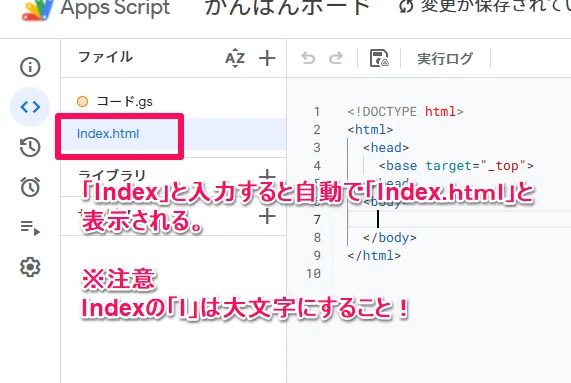The height and width of the screenshot is (383, 571).
Task: Select the Index.html file
Action: tap(173, 134)
